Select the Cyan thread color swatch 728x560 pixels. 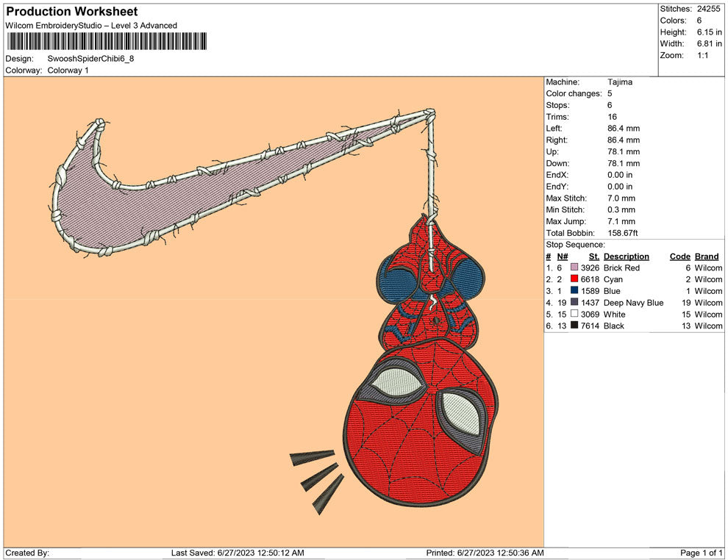coord(574,280)
